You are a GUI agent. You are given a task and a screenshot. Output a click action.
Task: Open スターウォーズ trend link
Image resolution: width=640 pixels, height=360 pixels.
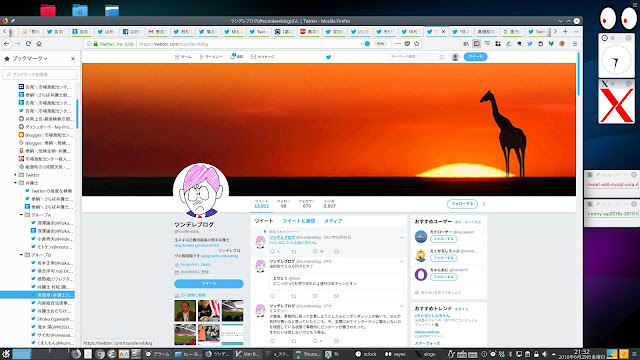427,344
